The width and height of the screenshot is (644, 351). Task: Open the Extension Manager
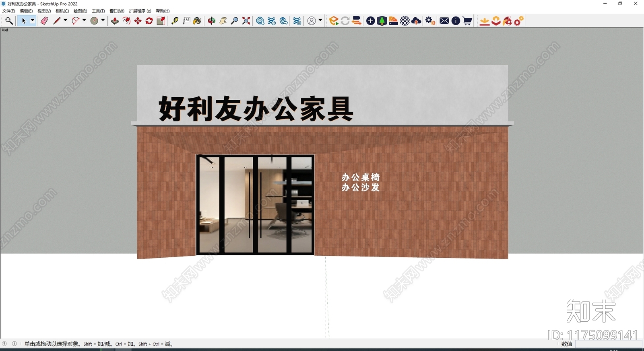[297, 21]
